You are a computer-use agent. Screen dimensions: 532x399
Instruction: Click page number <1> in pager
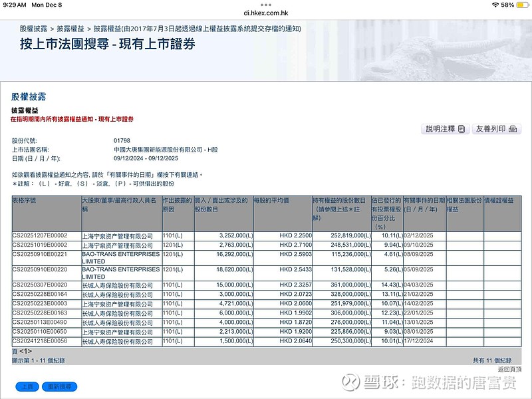[25, 351]
